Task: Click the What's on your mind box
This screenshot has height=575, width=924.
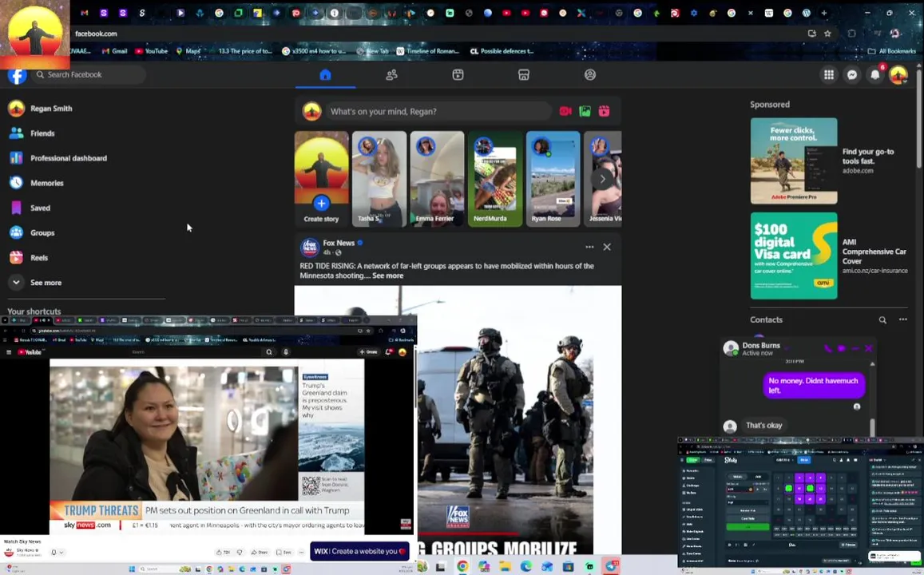Action: [x=439, y=111]
